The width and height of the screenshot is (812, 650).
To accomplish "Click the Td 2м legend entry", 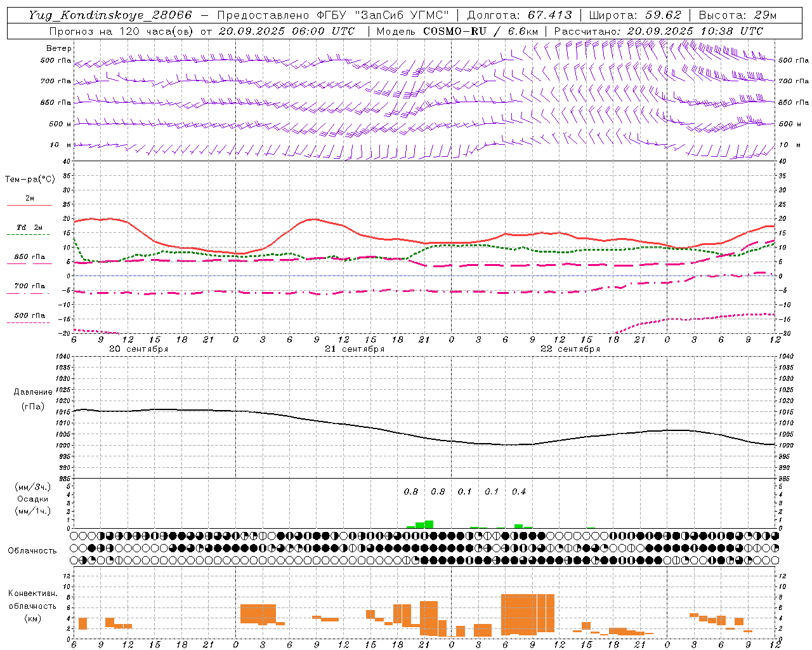I will coord(29,227).
